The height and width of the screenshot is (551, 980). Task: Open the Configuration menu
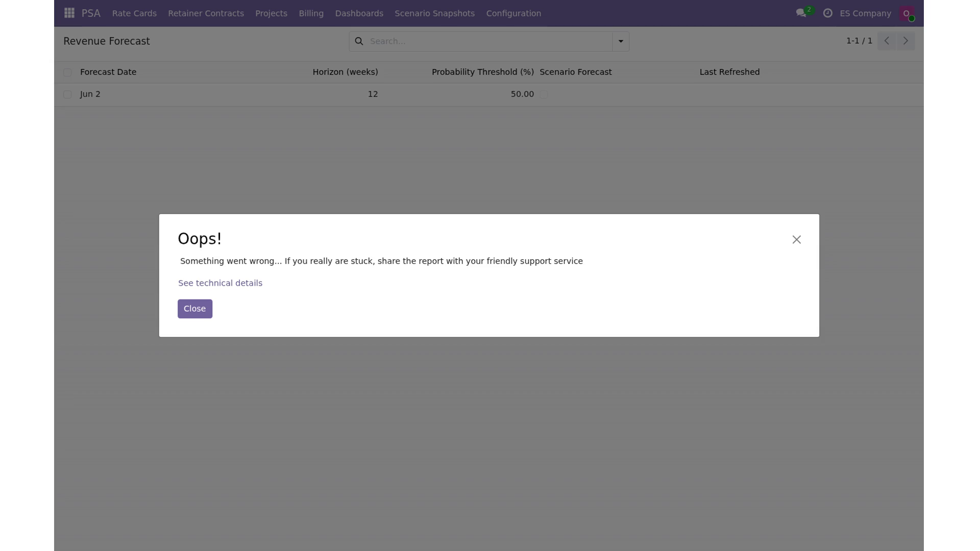(x=513, y=13)
